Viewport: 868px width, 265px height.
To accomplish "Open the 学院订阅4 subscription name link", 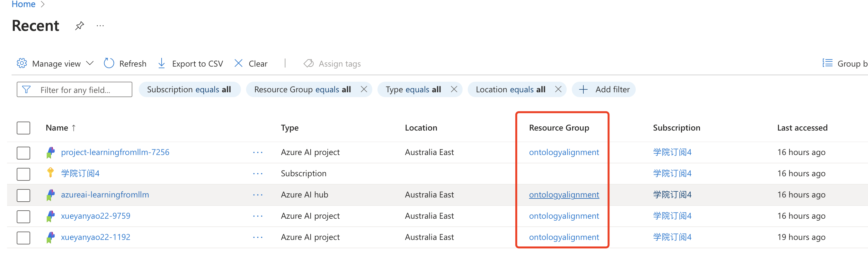I will (80, 174).
